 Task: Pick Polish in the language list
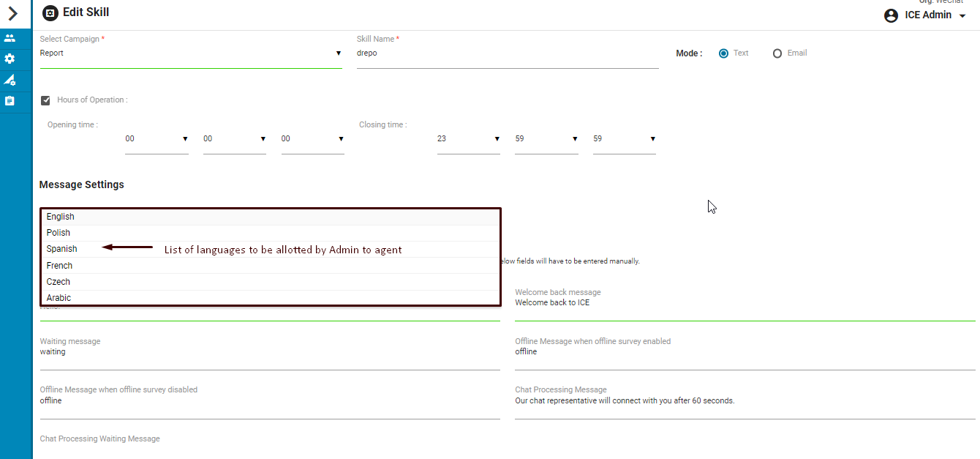59,233
